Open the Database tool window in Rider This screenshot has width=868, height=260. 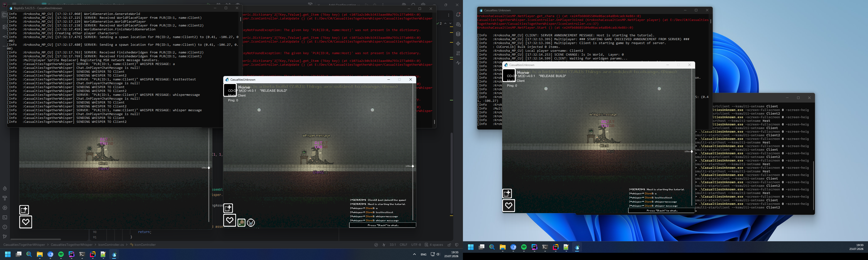pyautogui.click(x=458, y=34)
